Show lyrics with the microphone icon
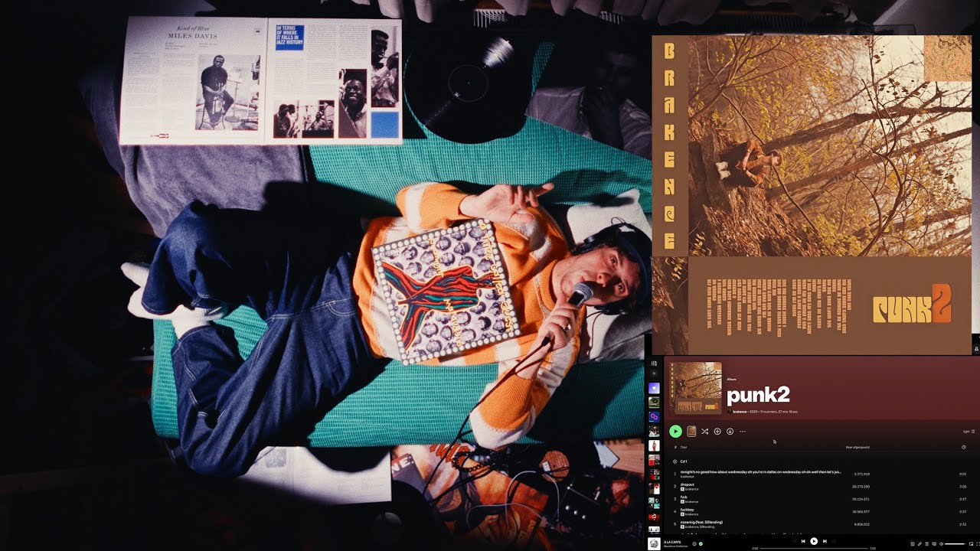The image size is (980, 551). [x=920, y=544]
